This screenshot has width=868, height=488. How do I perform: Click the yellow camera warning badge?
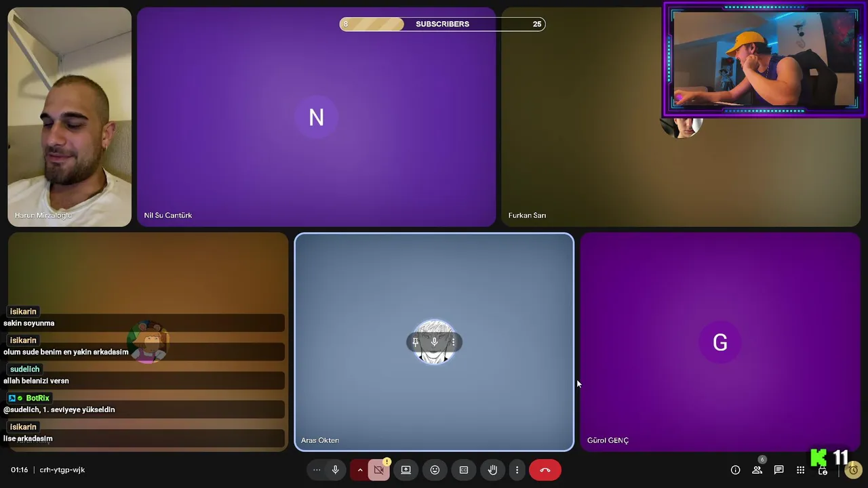(387, 462)
